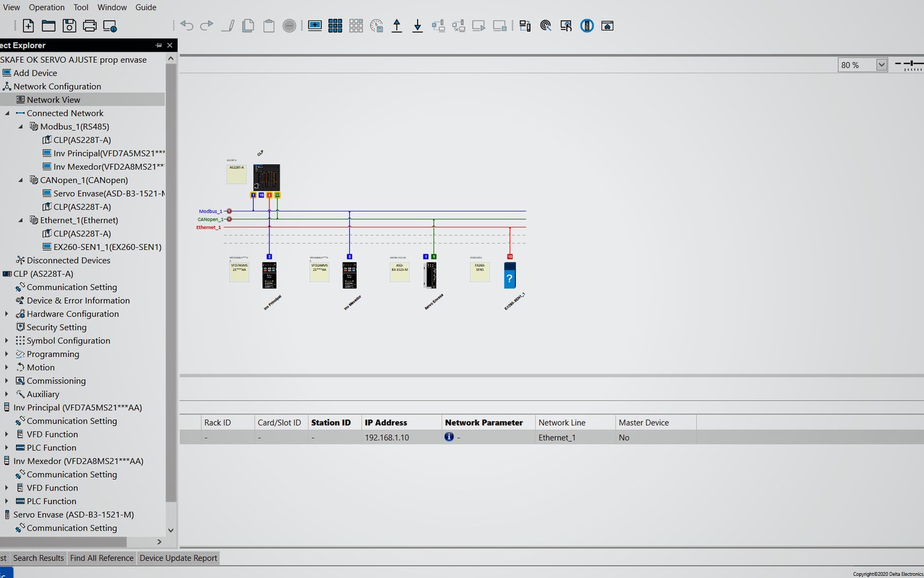Select Network View in the tree
This screenshot has width=924, height=578.
point(53,100)
